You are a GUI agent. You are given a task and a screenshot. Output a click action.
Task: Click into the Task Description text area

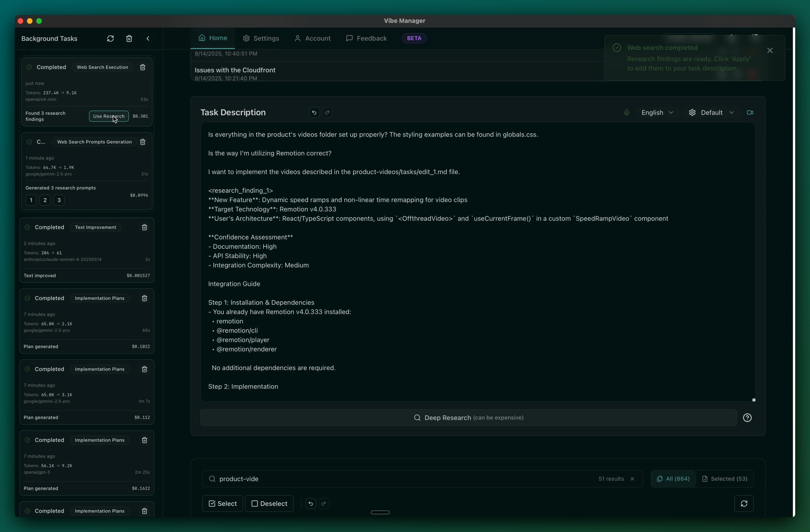point(477,262)
